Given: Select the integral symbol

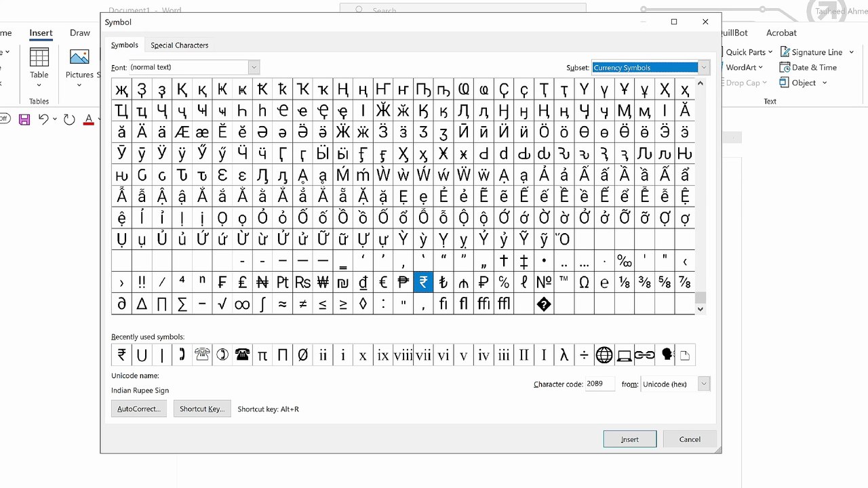Looking at the screenshot, I should point(262,304).
